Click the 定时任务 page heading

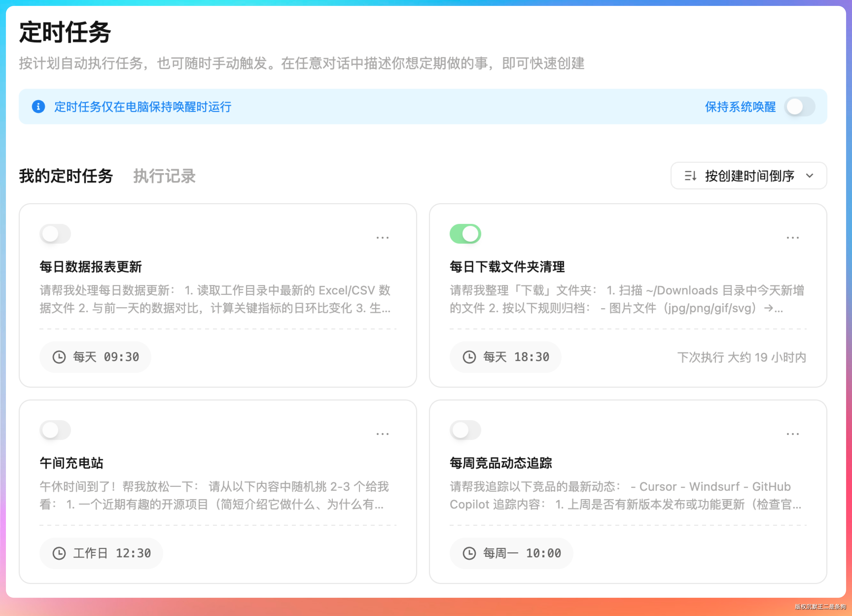(x=65, y=32)
